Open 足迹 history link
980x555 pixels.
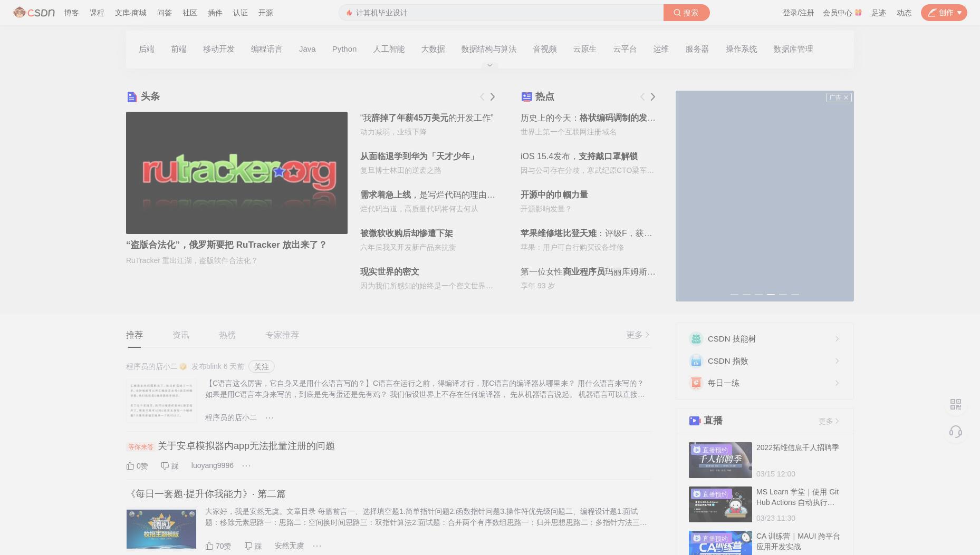(879, 13)
